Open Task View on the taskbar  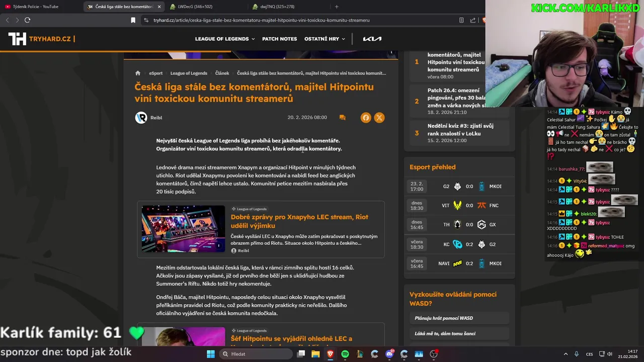coord(301,354)
